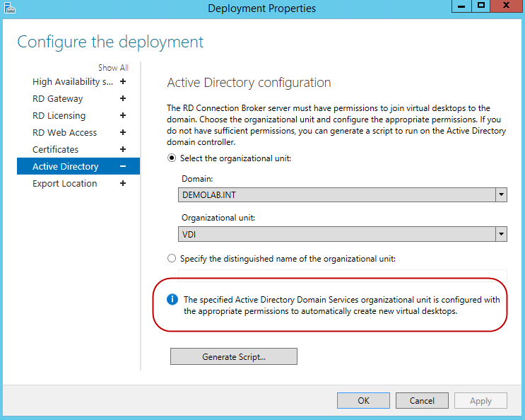Expand RD Licensing section plus icon
525x420 pixels.
click(x=123, y=115)
